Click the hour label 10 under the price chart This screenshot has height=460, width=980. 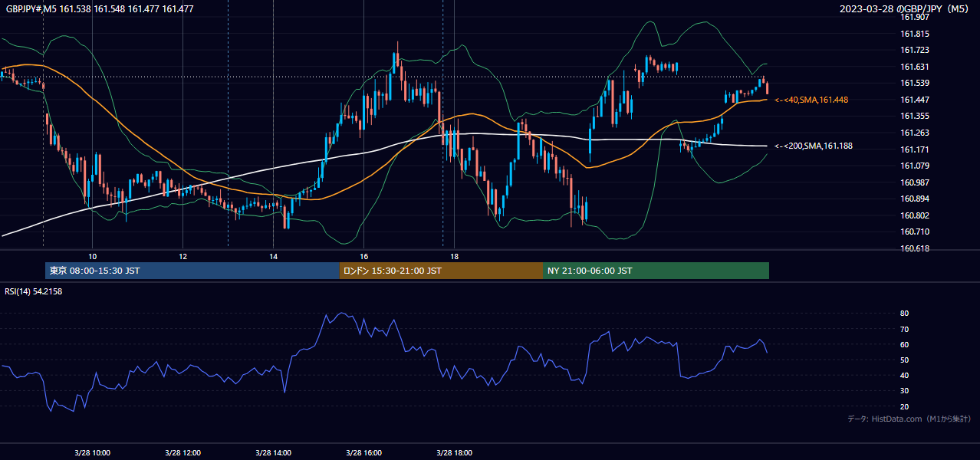pyautogui.click(x=92, y=256)
